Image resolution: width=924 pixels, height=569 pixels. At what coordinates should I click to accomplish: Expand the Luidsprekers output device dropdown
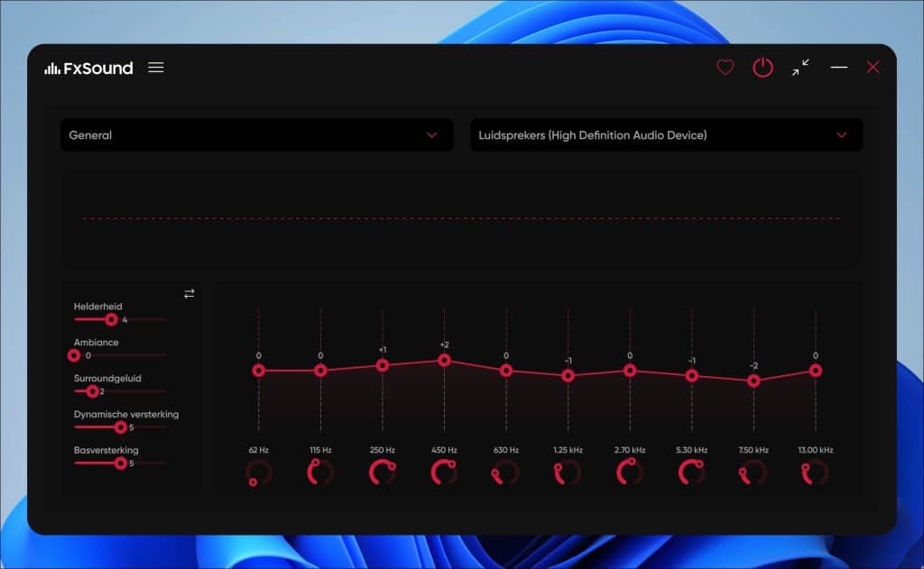667,135
